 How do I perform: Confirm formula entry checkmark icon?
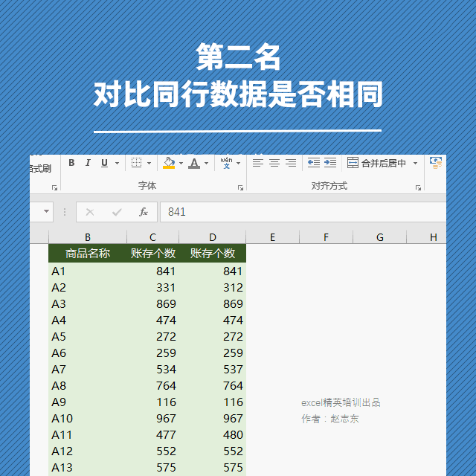tap(117, 212)
